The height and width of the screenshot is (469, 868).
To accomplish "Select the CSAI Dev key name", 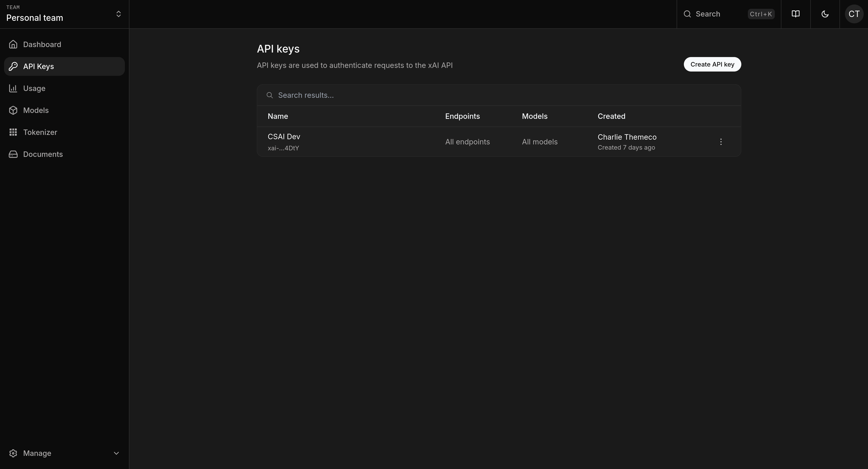I will click(x=284, y=136).
